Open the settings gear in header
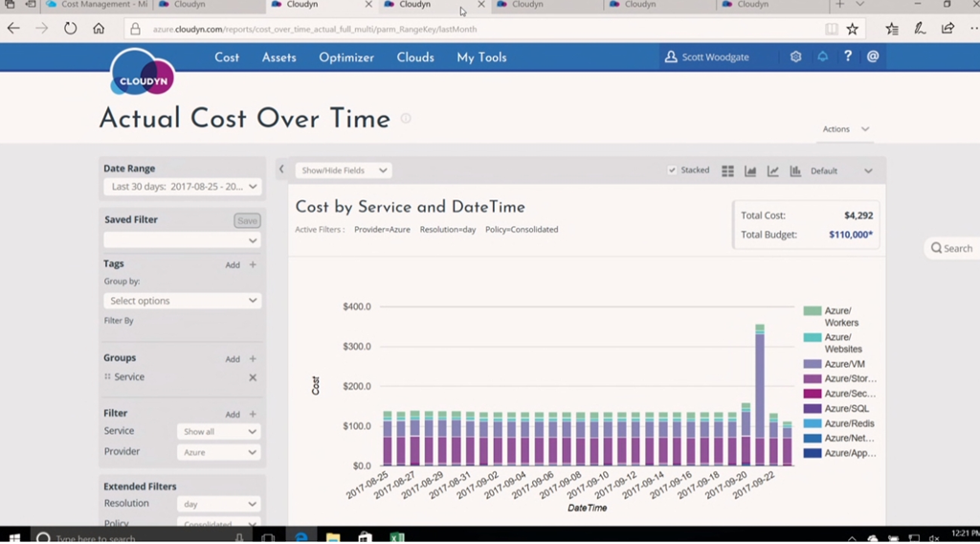Viewport: 980px width, 544px height. pyautogui.click(x=795, y=57)
